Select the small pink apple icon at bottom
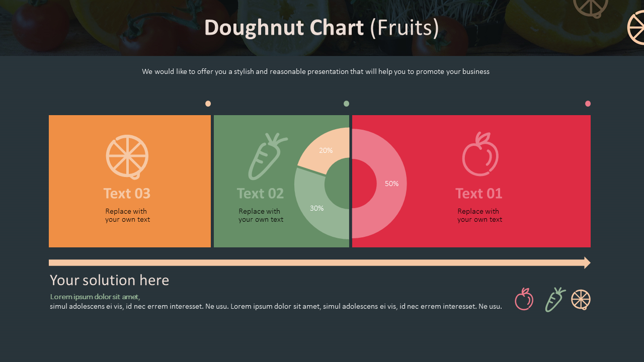The width and height of the screenshot is (644, 362). click(x=524, y=300)
